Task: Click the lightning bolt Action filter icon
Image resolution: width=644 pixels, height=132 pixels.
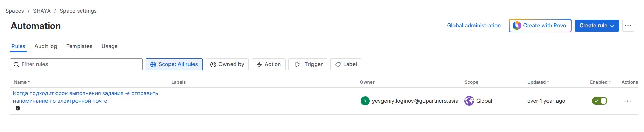Action: coord(259,65)
